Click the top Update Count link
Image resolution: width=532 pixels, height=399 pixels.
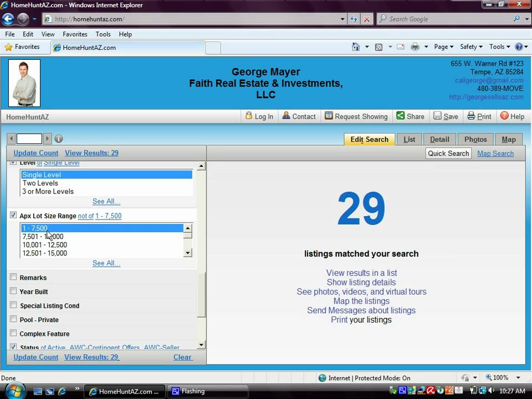pos(36,153)
